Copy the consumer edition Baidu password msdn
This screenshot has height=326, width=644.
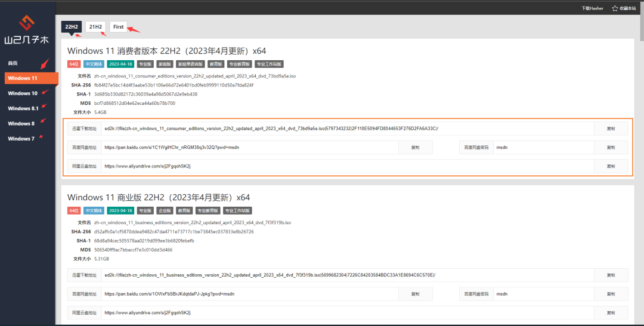point(611,147)
